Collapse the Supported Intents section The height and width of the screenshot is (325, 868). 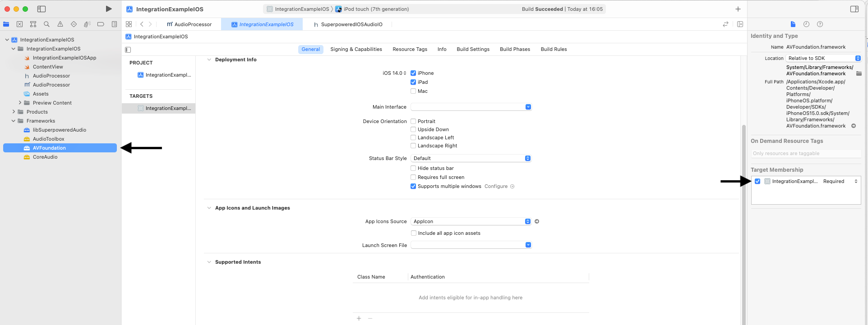(x=209, y=262)
